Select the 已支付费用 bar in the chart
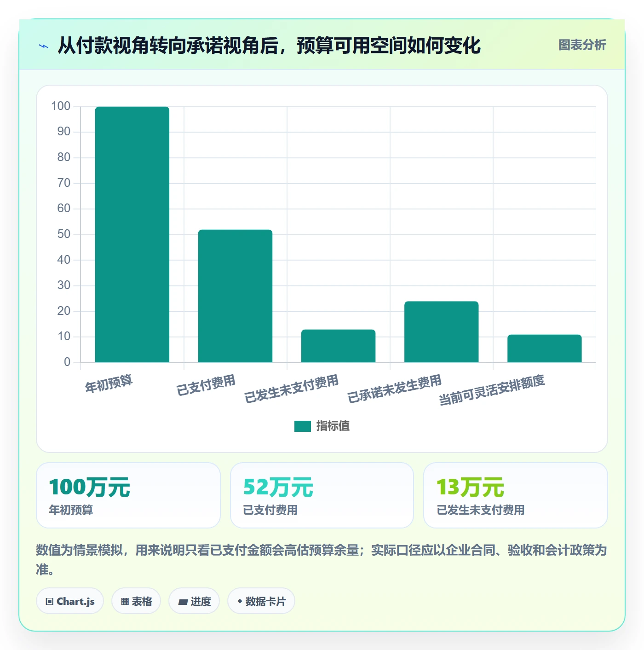 pos(235,296)
